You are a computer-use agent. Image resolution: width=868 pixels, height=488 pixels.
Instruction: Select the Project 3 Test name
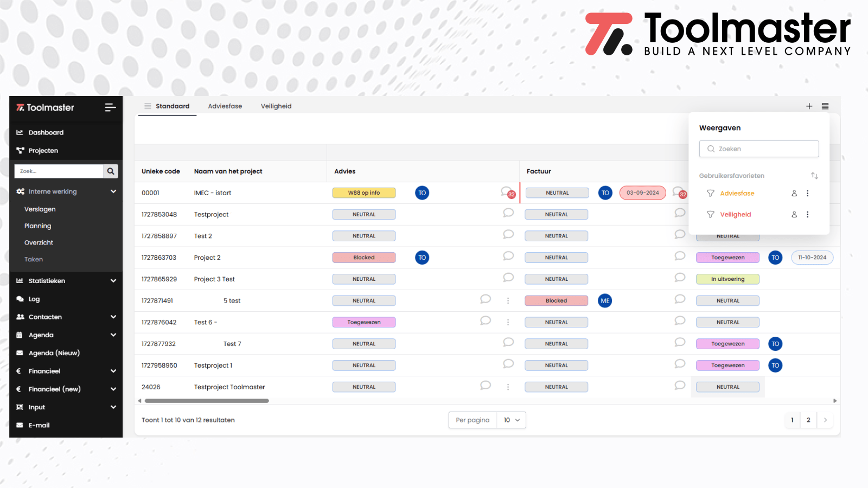[214, 279]
